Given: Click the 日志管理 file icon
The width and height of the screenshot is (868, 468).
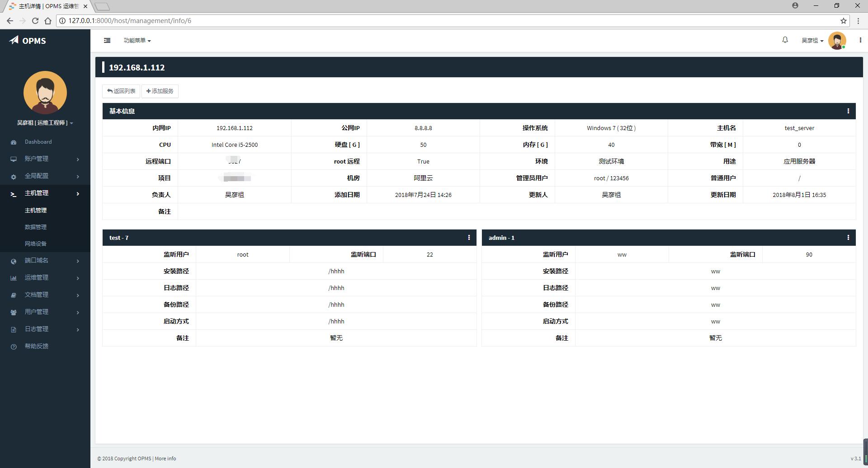Looking at the screenshot, I should pyautogui.click(x=14, y=330).
